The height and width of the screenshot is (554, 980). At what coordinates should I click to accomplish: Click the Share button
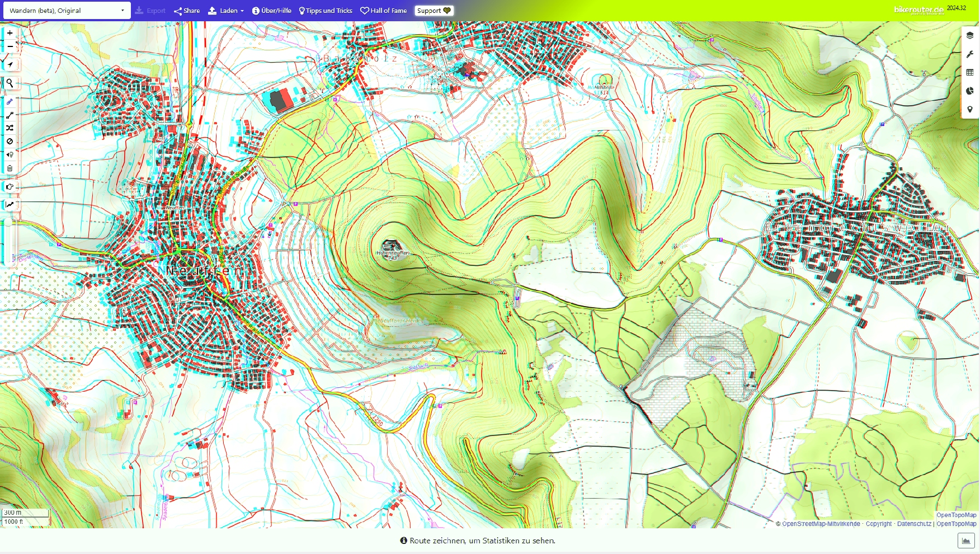click(187, 11)
